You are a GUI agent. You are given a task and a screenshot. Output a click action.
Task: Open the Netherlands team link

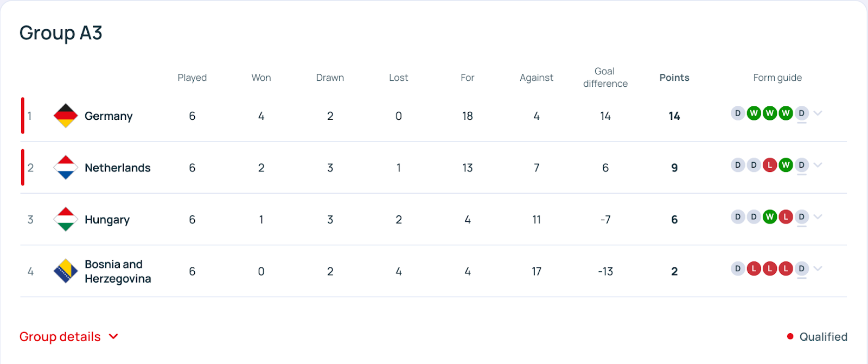pyautogui.click(x=118, y=168)
